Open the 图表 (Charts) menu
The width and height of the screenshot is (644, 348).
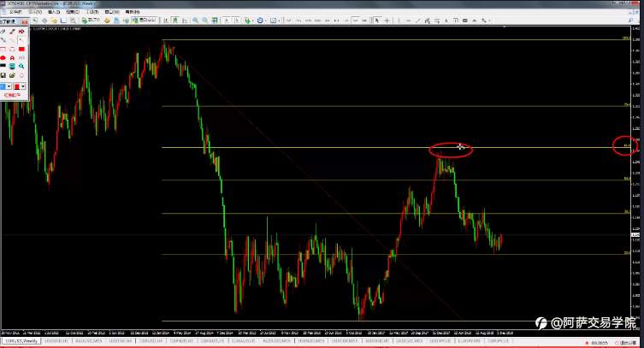73,12
